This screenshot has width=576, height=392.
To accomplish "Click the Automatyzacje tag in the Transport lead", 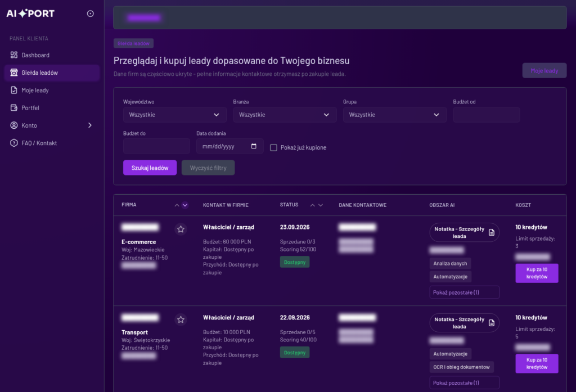I will pos(450,354).
